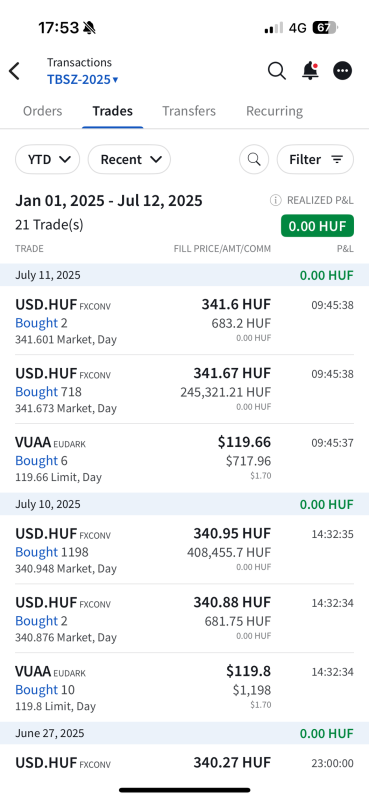Open notifications bell icon
The image size is (369, 800).
click(310, 71)
